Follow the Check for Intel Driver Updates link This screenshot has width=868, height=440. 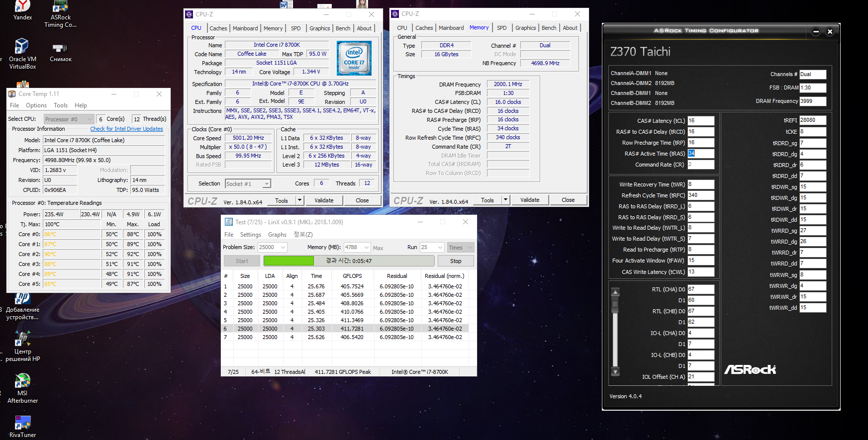126,129
